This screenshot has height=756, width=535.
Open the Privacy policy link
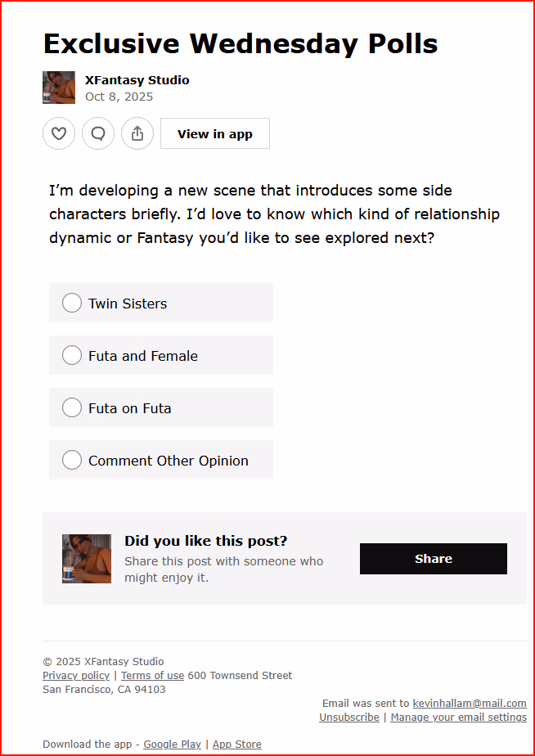pos(76,676)
